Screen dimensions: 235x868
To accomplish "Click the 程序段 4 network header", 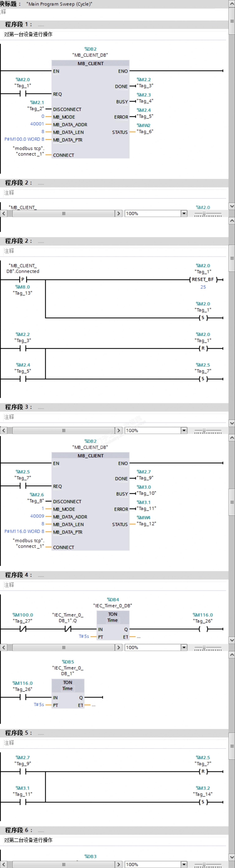I will [x=114, y=575].
